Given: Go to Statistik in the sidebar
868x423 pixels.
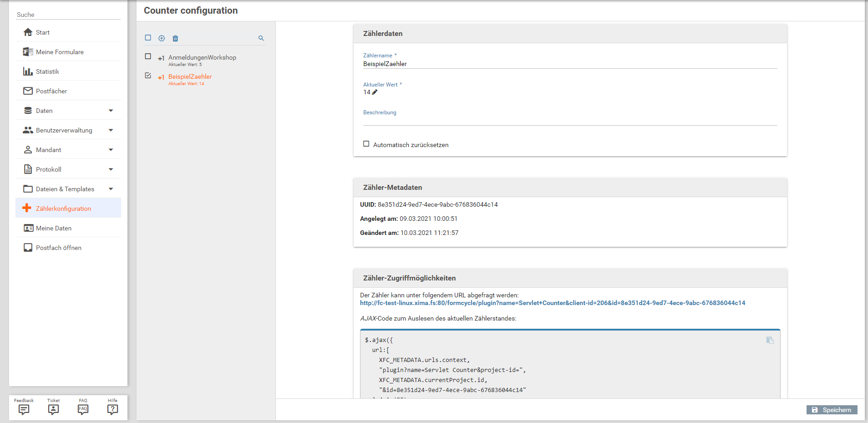Looking at the screenshot, I should [x=47, y=71].
